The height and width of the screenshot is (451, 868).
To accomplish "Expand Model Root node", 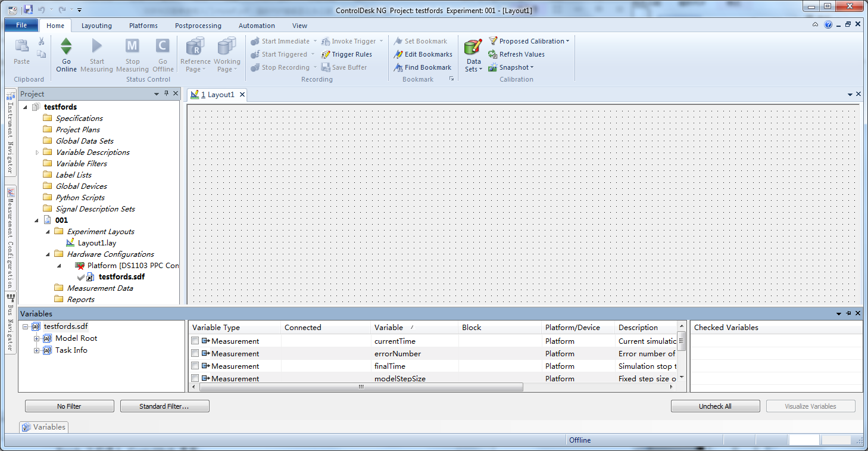I will coord(36,338).
